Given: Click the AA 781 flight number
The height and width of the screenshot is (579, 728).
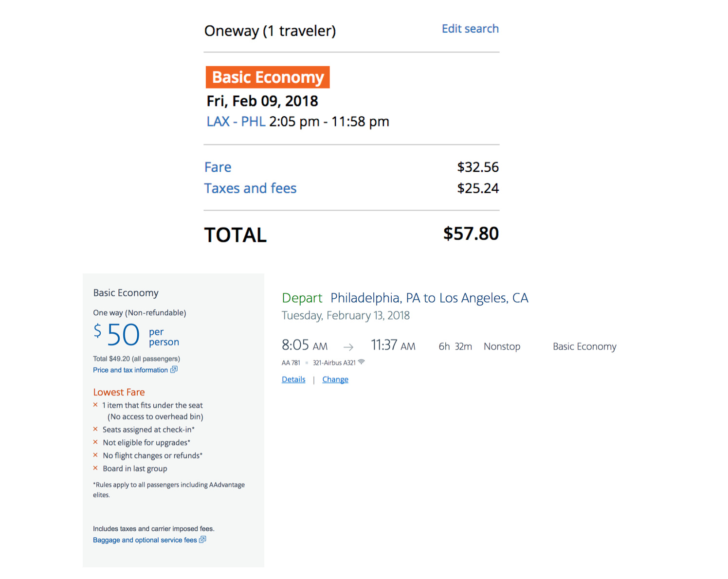Looking at the screenshot, I should click(291, 363).
